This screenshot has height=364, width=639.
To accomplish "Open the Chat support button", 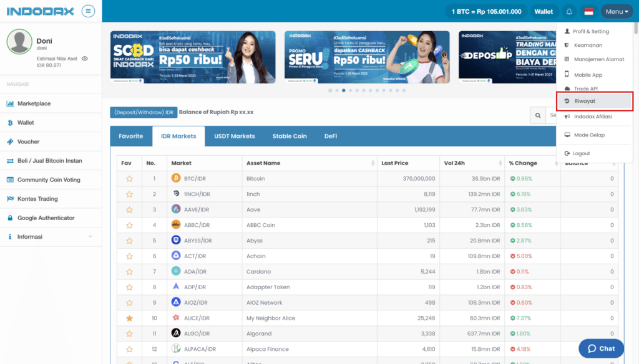I will [601, 348].
